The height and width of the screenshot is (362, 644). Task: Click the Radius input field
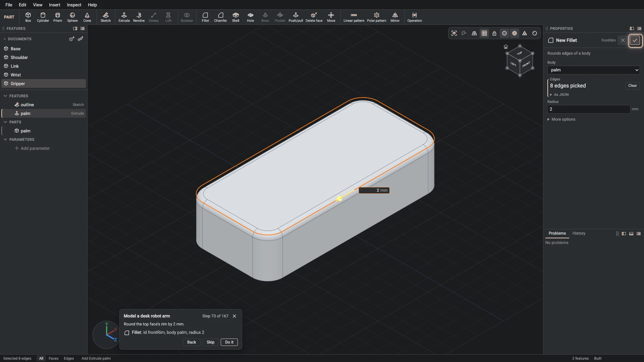(x=589, y=109)
